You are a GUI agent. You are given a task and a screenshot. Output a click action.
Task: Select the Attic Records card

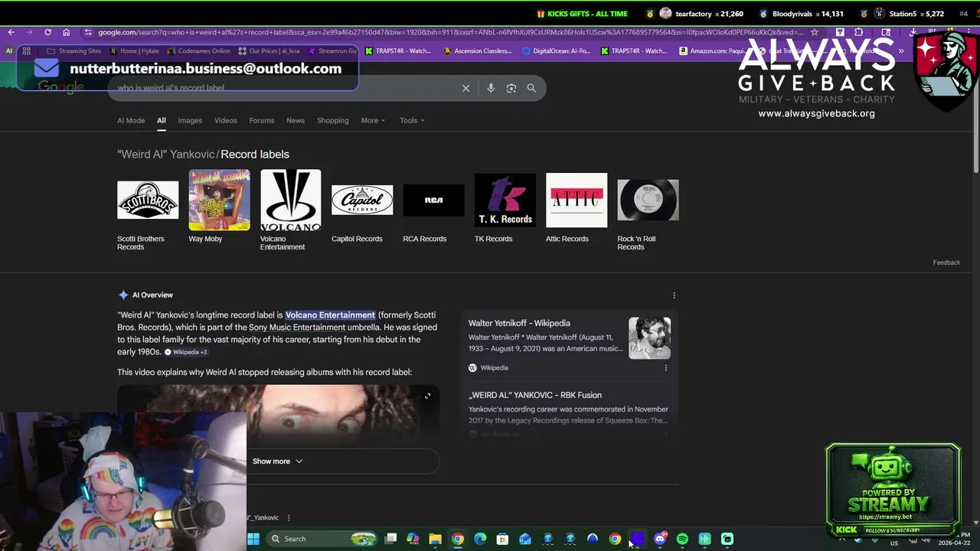(x=576, y=207)
